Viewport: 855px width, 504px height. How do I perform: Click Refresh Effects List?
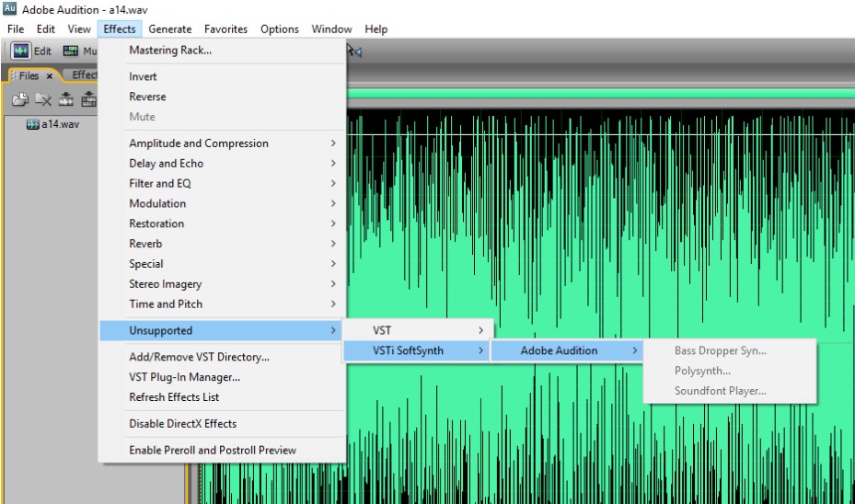pyautogui.click(x=222, y=397)
